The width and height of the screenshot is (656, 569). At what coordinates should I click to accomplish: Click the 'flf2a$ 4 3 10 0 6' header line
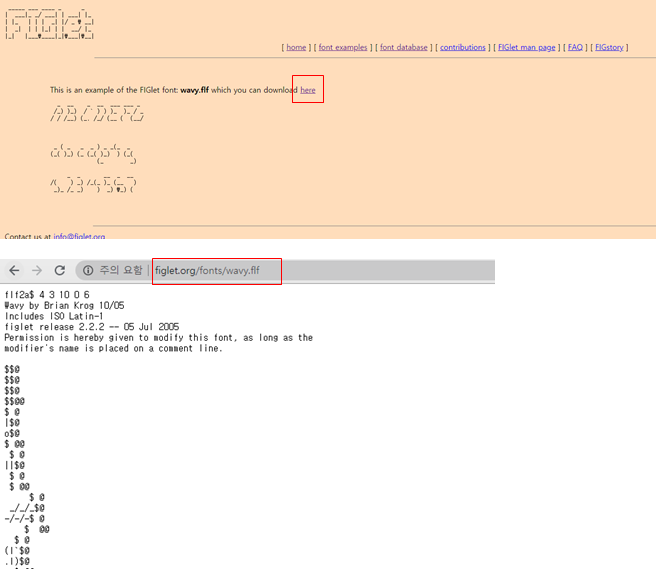click(47, 295)
